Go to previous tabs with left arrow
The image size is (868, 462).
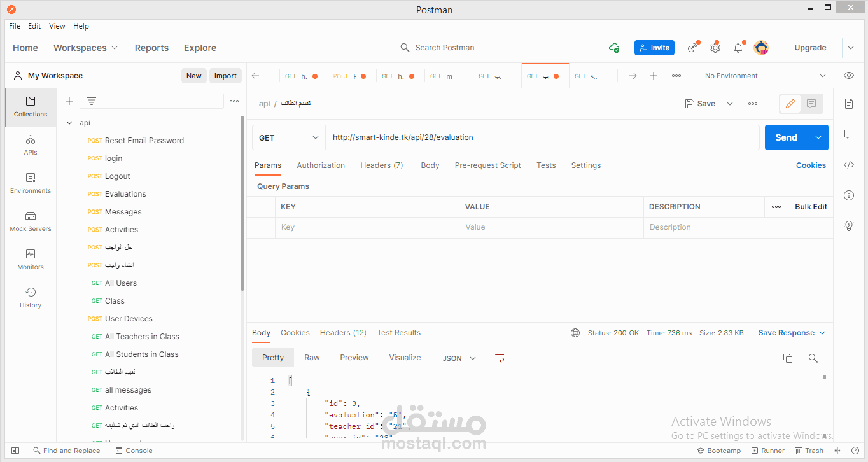pyautogui.click(x=256, y=76)
